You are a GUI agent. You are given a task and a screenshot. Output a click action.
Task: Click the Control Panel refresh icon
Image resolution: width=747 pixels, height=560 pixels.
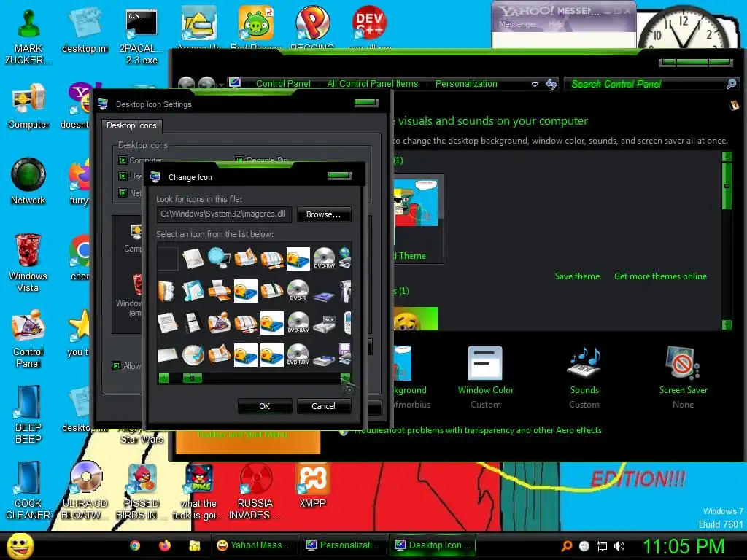pos(551,84)
